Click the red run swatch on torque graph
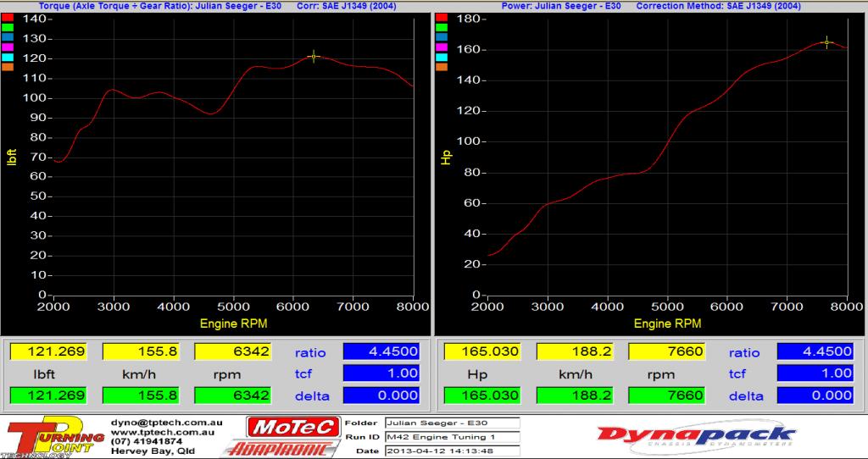 (x=8, y=18)
